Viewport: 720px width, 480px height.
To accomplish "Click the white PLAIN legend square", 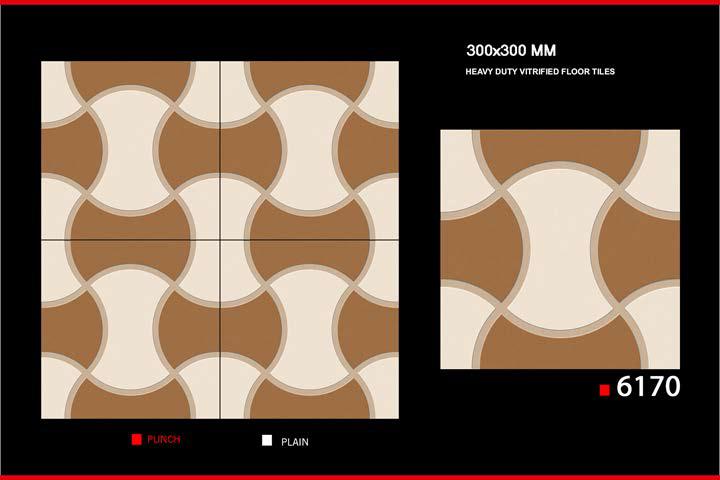I will (x=267, y=440).
